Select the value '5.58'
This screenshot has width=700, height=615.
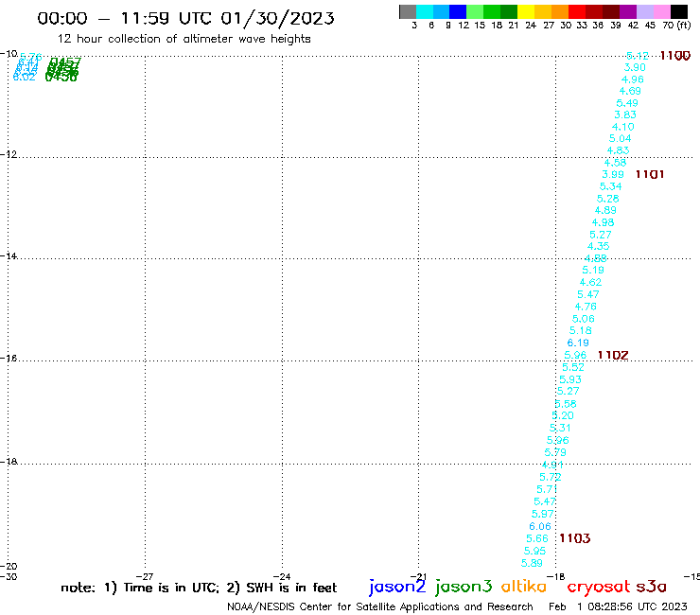click(566, 404)
